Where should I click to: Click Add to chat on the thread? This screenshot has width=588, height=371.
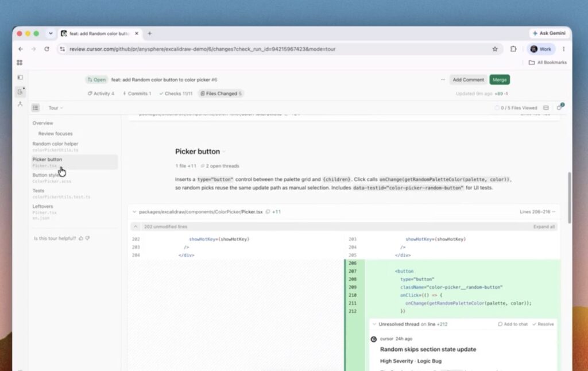click(513, 324)
